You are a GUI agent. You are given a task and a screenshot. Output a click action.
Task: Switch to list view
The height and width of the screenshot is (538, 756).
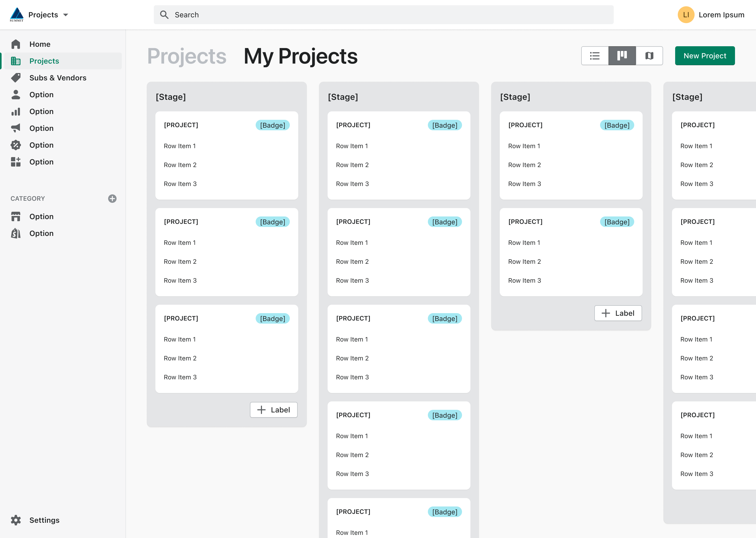[x=595, y=56]
